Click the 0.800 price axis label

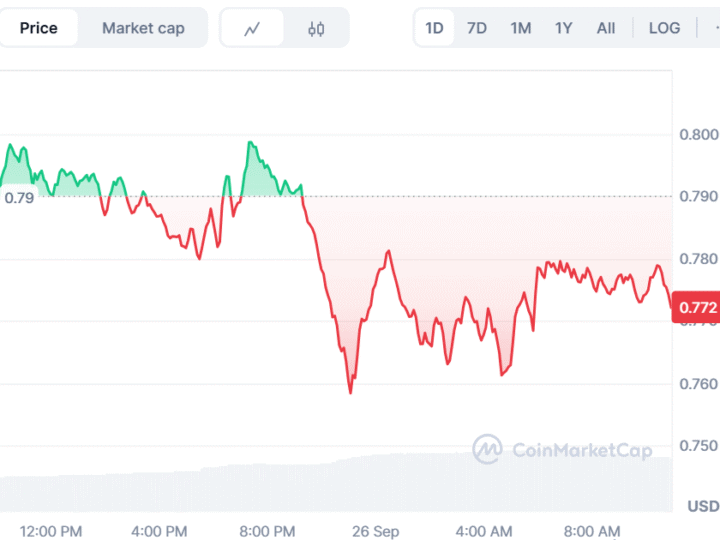click(698, 134)
